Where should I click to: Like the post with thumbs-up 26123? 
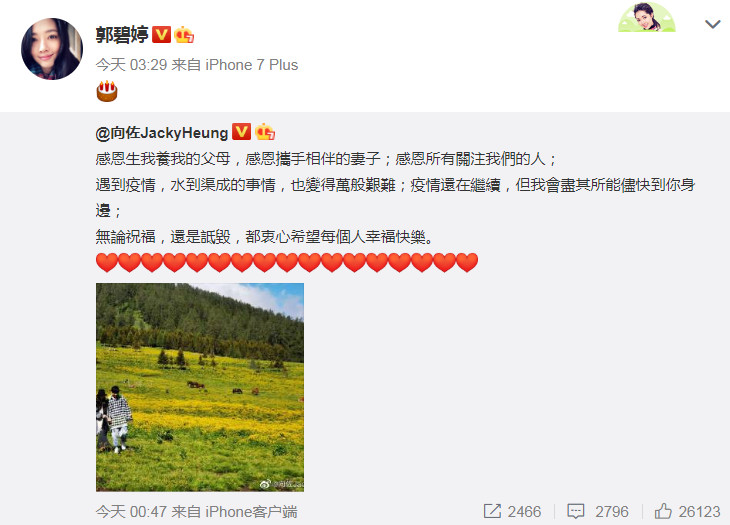687,512
